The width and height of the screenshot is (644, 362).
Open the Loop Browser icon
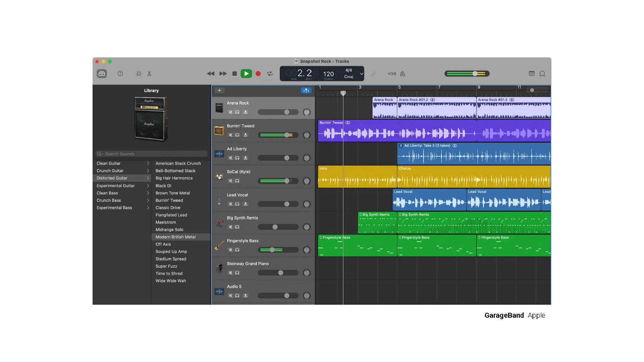coord(542,73)
